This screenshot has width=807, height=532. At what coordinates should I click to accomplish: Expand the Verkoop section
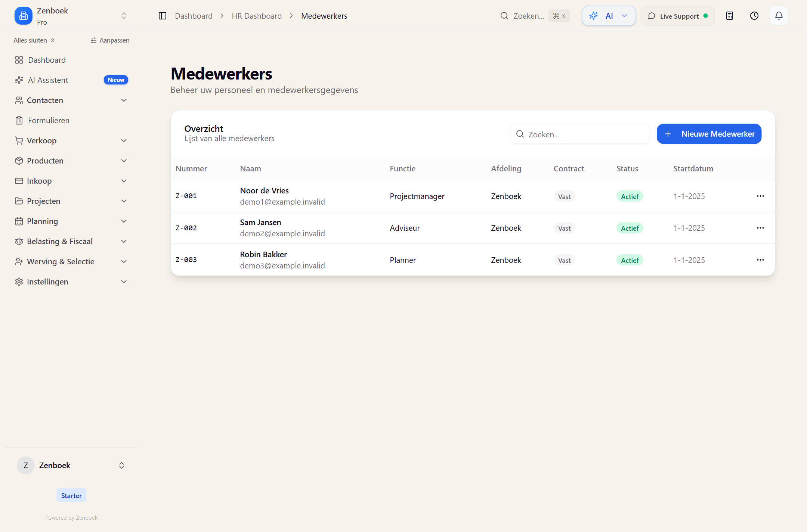[71, 140]
